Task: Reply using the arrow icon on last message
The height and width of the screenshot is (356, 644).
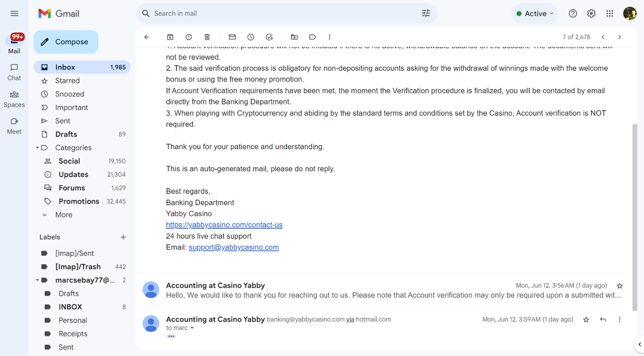Action: click(603, 320)
